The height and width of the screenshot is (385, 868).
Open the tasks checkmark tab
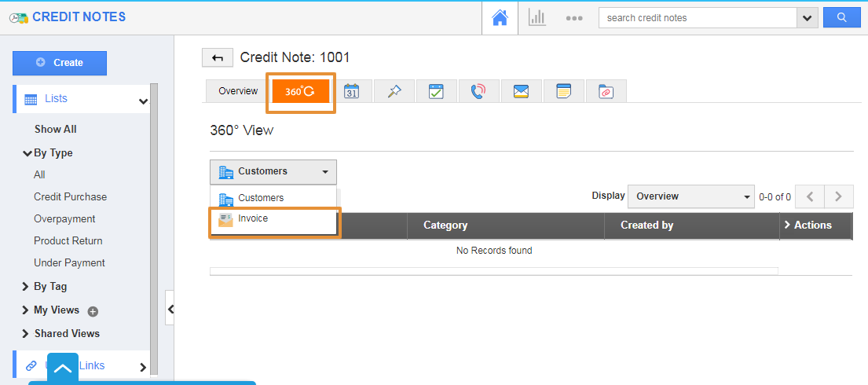click(436, 91)
